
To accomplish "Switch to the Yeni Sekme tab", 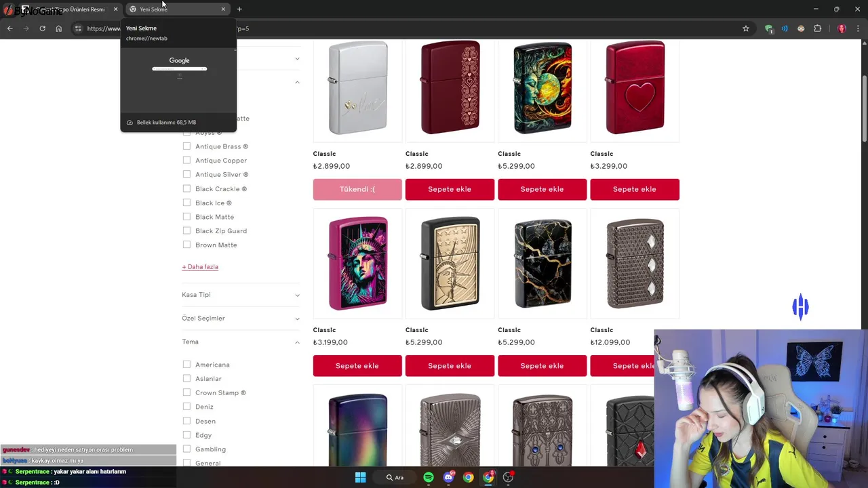I will pyautogui.click(x=176, y=9).
